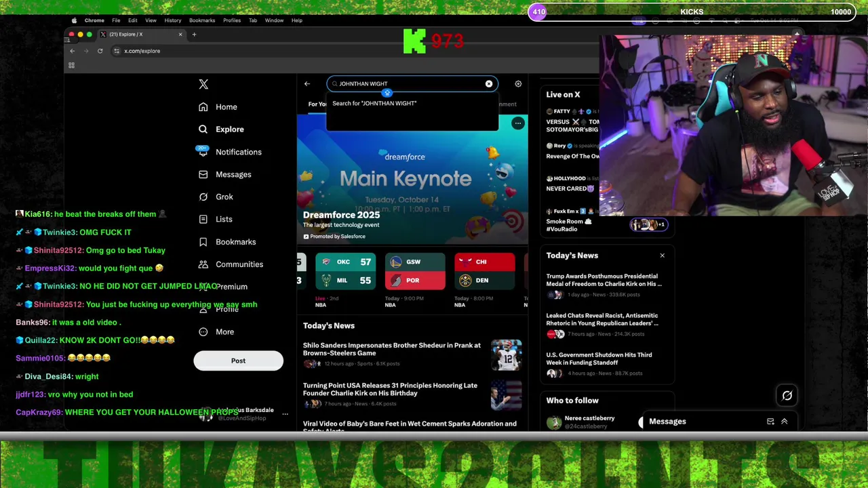Open the Bookmarks icon
Viewport: 868px width, 488px height.
pos(203,242)
